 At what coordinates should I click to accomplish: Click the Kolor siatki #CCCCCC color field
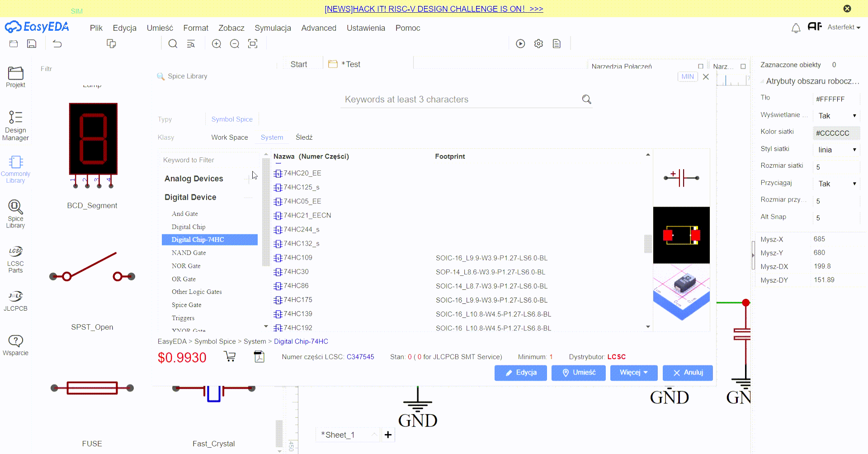pos(836,133)
